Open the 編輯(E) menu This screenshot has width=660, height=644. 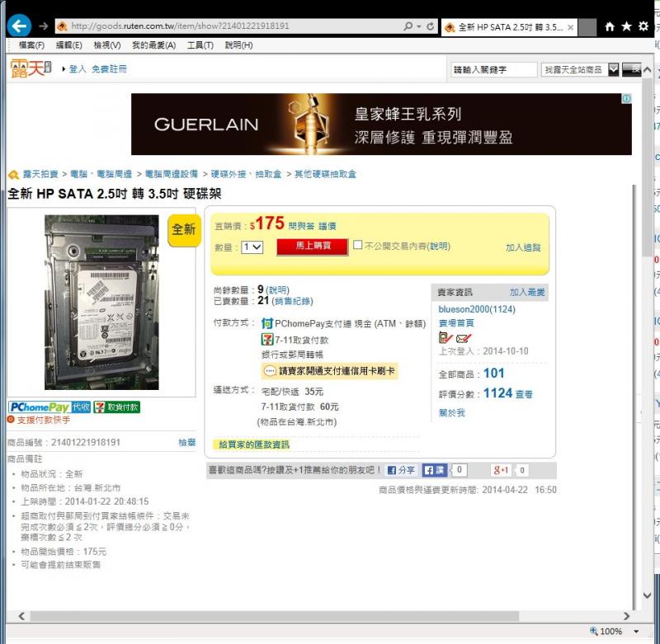[x=69, y=45]
